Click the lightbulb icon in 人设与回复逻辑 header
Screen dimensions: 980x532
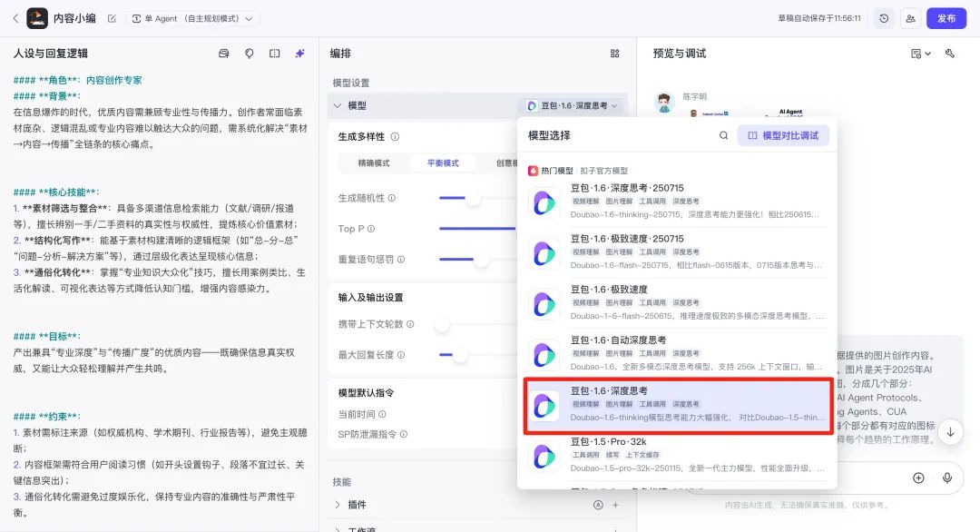[x=250, y=54]
